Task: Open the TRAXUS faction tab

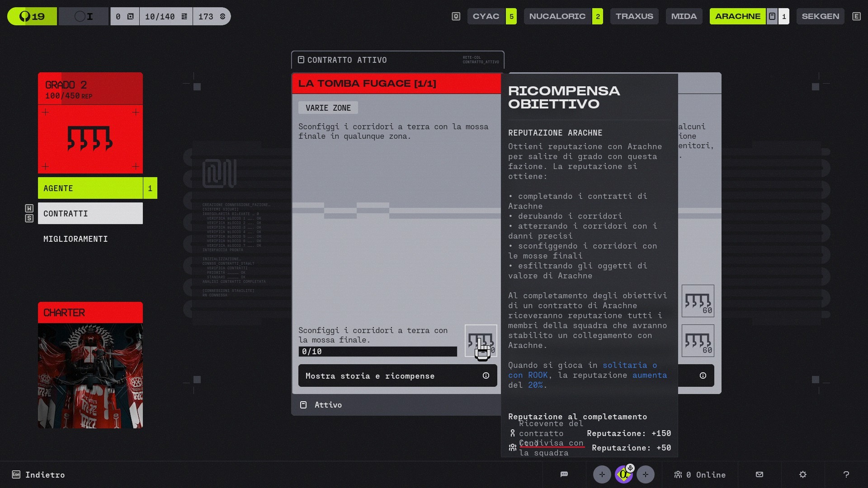Action: [x=634, y=16]
